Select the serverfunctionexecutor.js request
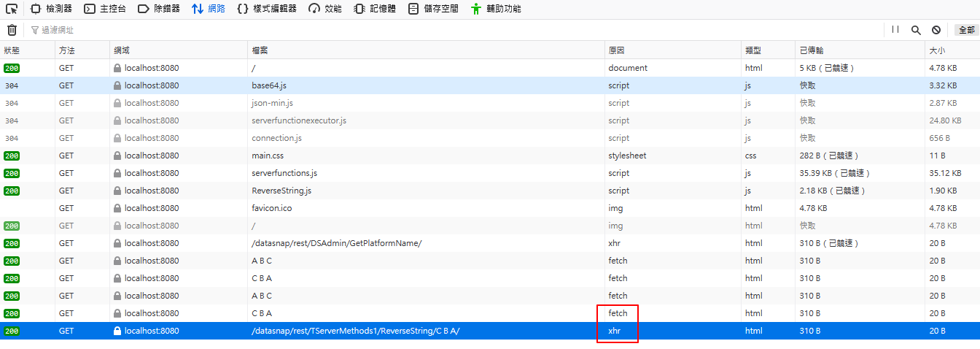The width and height of the screenshot is (980, 349). click(x=490, y=120)
